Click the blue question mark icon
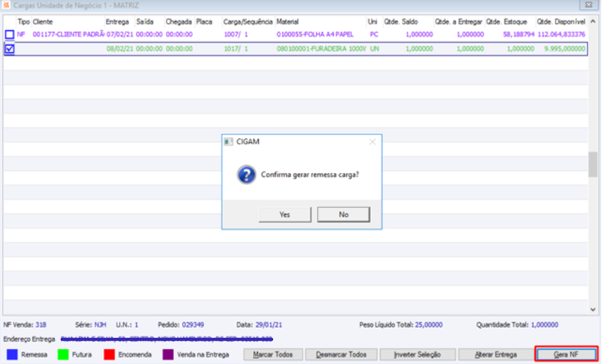Image resolution: width=602 pixels, height=364 pixels. tap(247, 175)
